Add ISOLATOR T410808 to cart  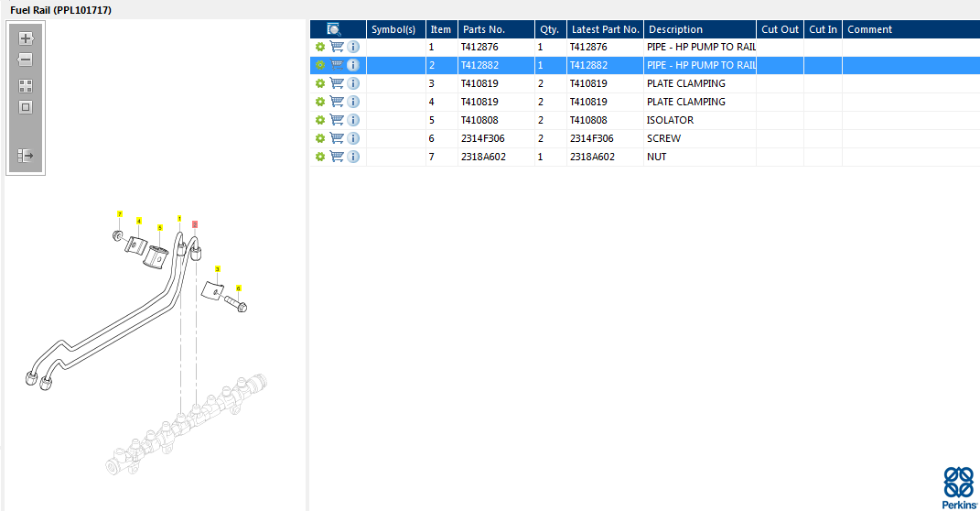[337, 119]
